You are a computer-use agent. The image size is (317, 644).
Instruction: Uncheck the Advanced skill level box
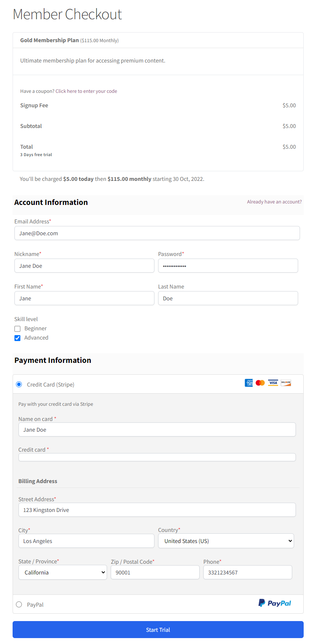(x=17, y=338)
